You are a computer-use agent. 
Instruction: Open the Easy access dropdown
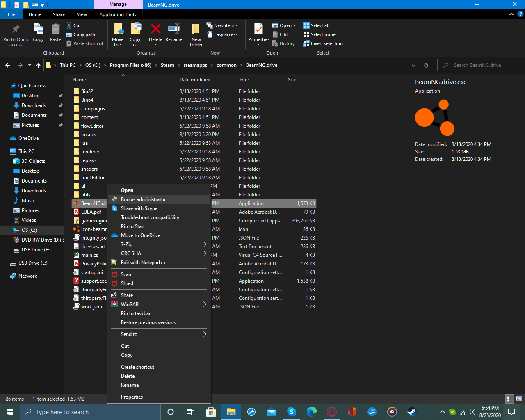(224, 34)
